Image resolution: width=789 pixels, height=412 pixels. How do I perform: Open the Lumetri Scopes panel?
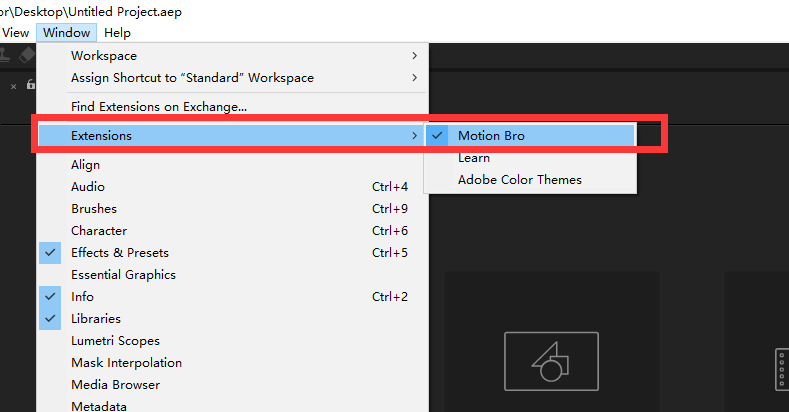pos(115,341)
